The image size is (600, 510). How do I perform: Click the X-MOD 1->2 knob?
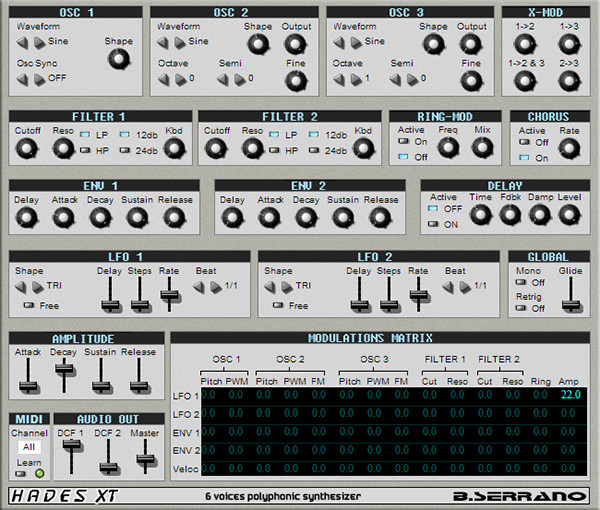click(x=524, y=43)
